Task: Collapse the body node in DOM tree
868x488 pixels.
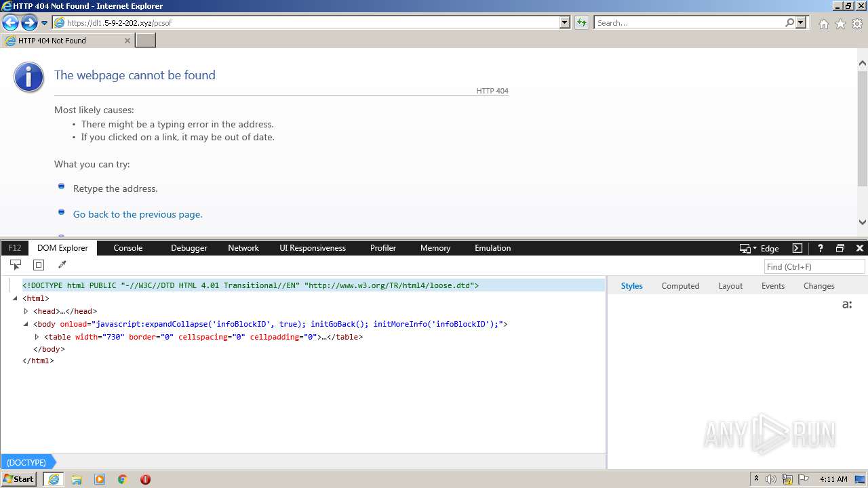Action: [x=26, y=324]
